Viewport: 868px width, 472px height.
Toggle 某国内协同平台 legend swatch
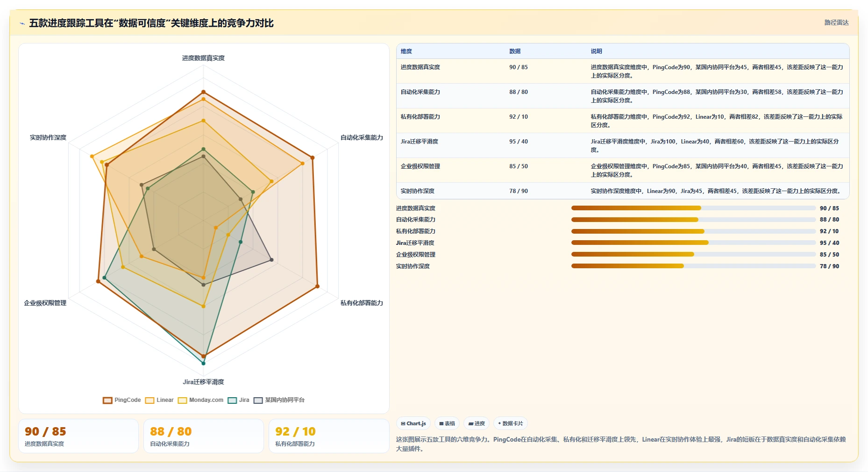(x=258, y=400)
